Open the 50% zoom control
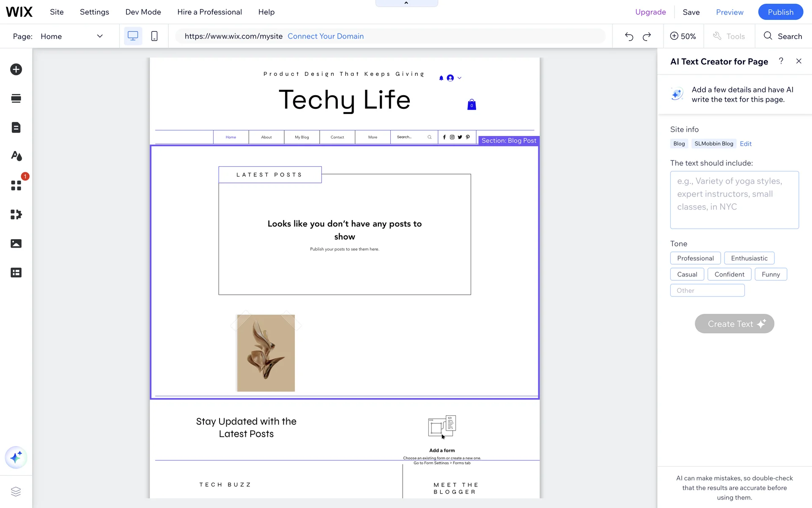Viewport: 812px width, 508px height. (683, 36)
